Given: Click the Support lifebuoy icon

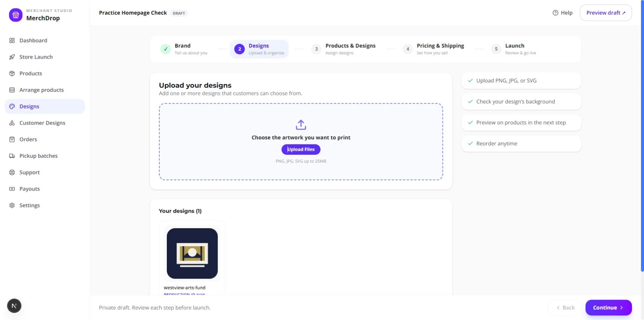Looking at the screenshot, I should pos(12,172).
